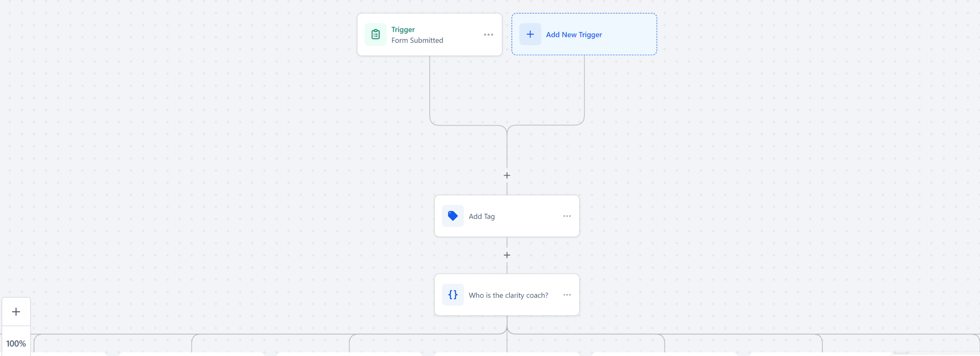Click the Form Submitted clipboard icon
The height and width of the screenshot is (356, 980).
376,34
